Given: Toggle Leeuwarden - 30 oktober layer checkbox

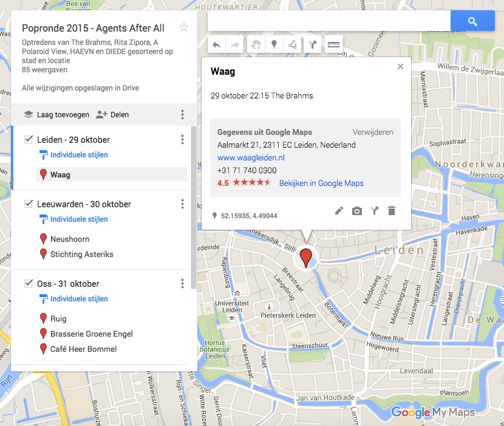Looking at the screenshot, I should point(29,204).
